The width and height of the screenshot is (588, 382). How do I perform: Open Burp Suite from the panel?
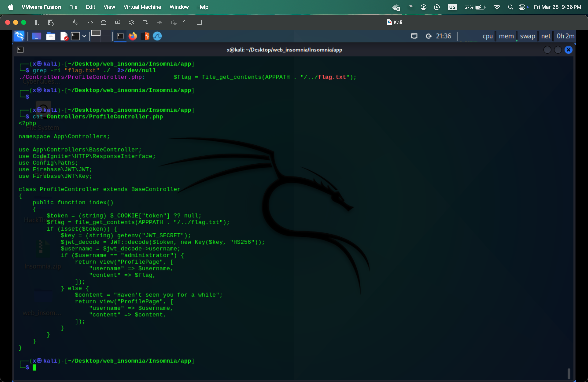click(145, 36)
